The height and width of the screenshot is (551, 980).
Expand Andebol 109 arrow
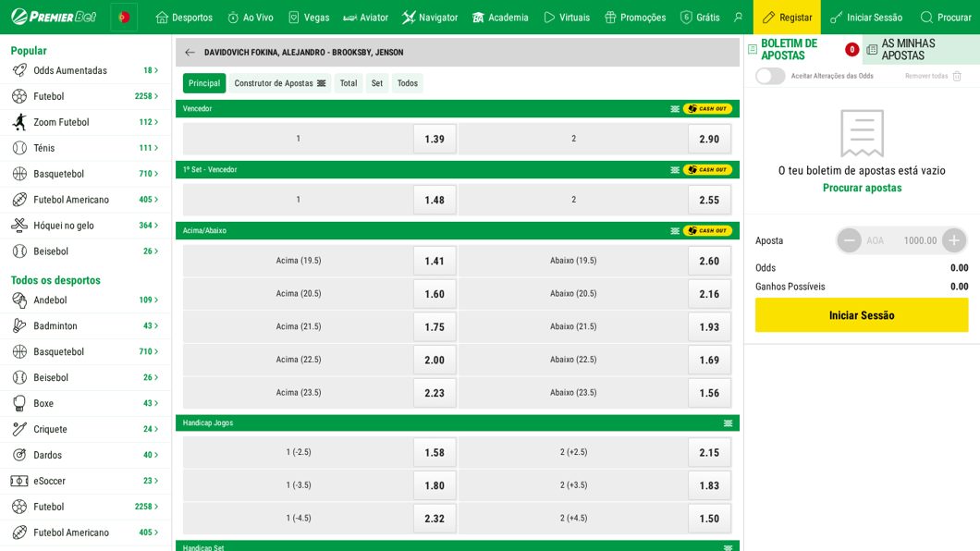pos(156,300)
